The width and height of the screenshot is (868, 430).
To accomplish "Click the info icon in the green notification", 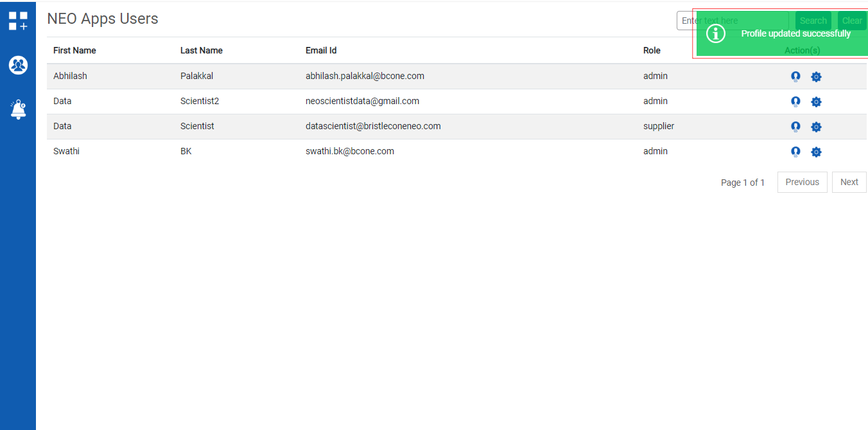I will point(715,33).
